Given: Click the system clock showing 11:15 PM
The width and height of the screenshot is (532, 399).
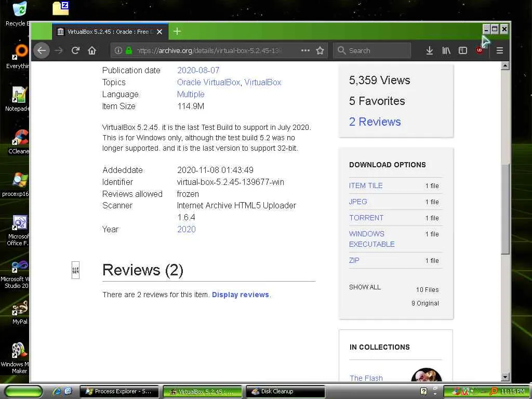Looking at the screenshot, I should point(512,391).
